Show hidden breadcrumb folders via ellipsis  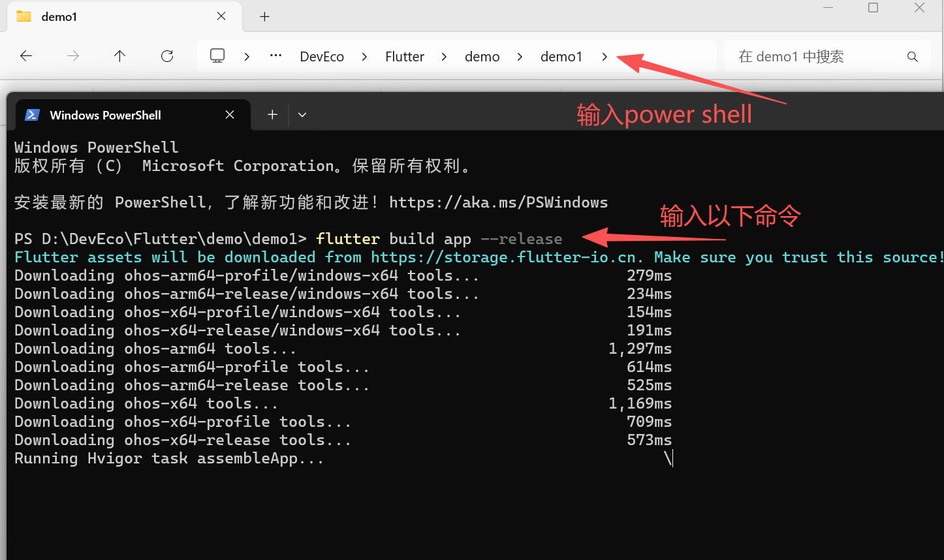[275, 56]
